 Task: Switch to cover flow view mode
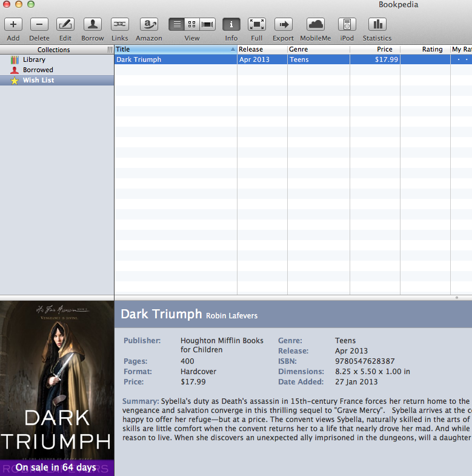click(x=207, y=25)
